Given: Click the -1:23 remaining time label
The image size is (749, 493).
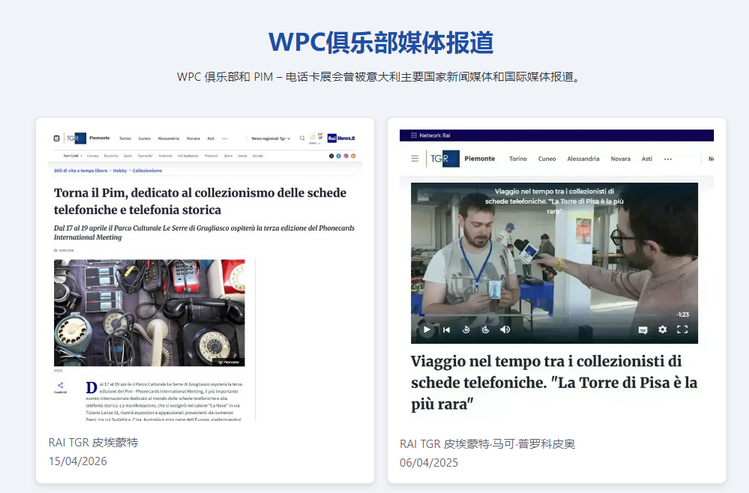Looking at the screenshot, I should 683,314.
